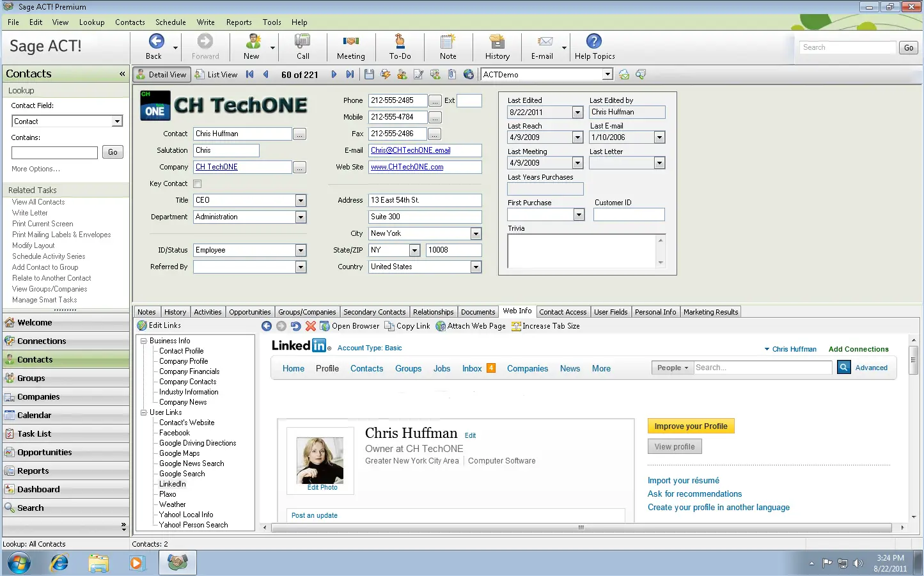Open the Secondary Contacts tab

(x=375, y=312)
